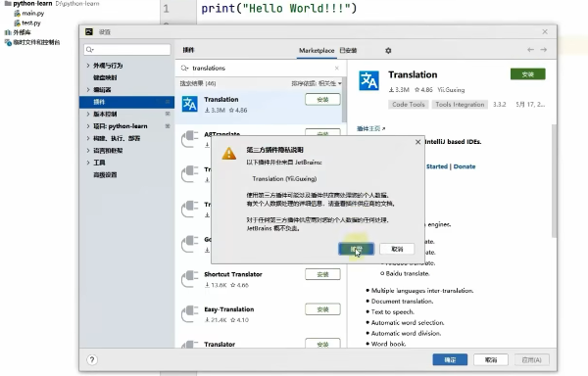Cancel the plugin privacy notice dialog

click(x=397, y=249)
